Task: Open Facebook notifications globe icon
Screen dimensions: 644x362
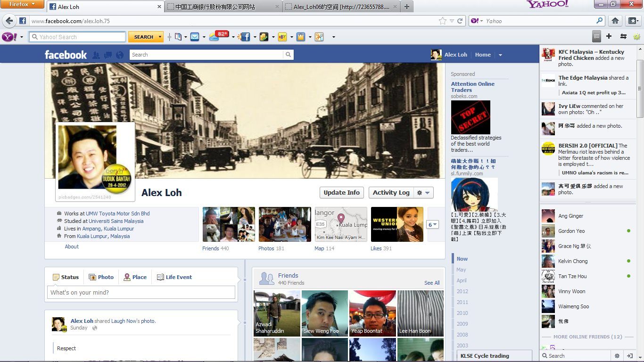Action: pyautogui.click(x=120, y=55)
